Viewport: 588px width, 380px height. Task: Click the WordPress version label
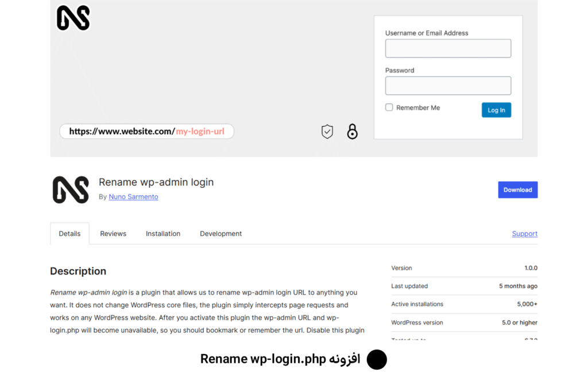tap(417, 322)
